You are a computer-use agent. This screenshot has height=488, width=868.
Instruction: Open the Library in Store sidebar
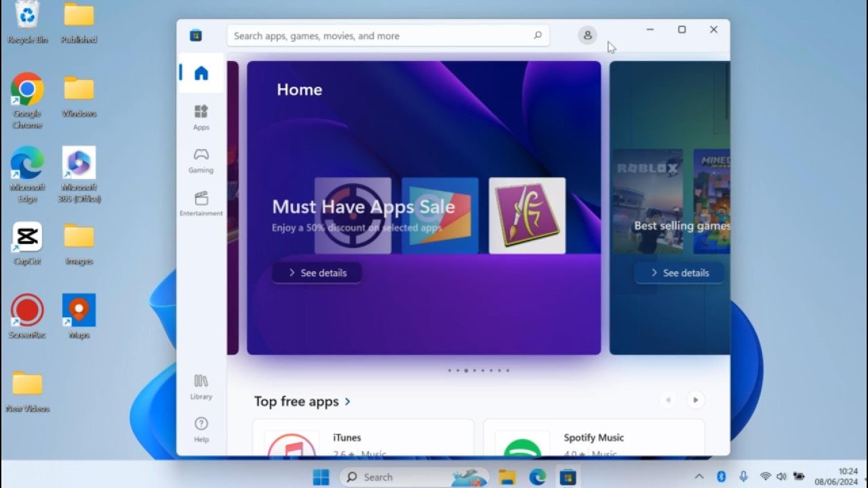point(201,386)
